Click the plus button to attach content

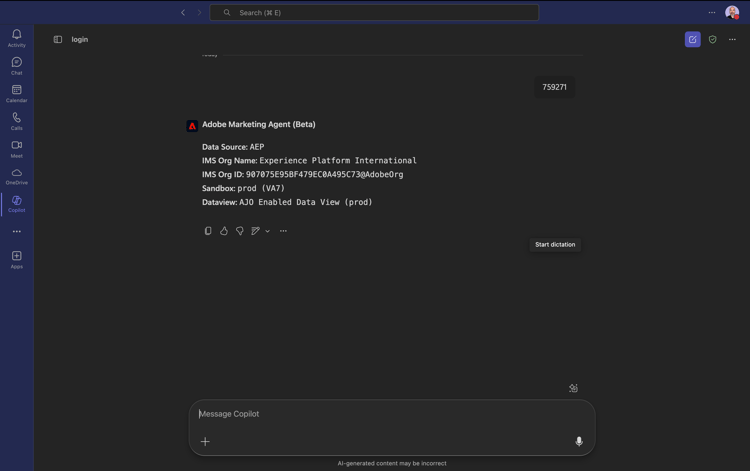click(x=205, y=441)
